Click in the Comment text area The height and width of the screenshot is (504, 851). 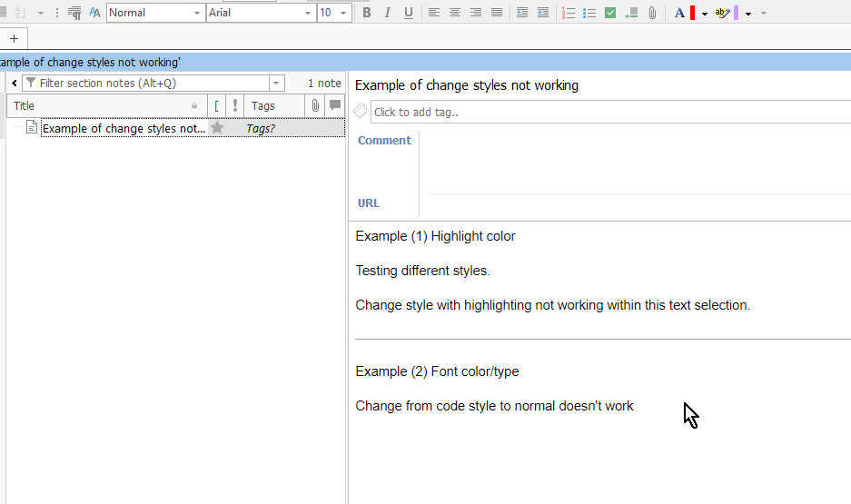(638, 162)
